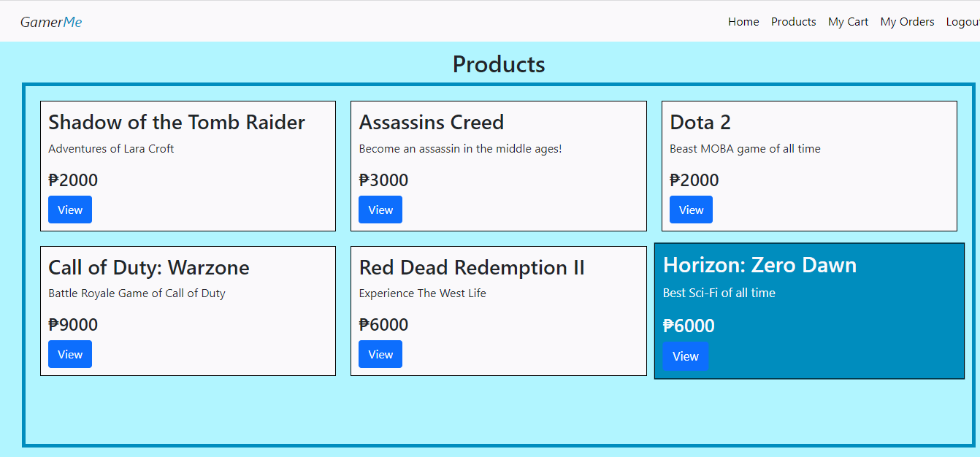Image resolution: width=980 pixels, height=457 pixels.
Task: Click the highlighted Horizon: Zero Dawn title
Action: pyautogui.click(x=759, y=265)
